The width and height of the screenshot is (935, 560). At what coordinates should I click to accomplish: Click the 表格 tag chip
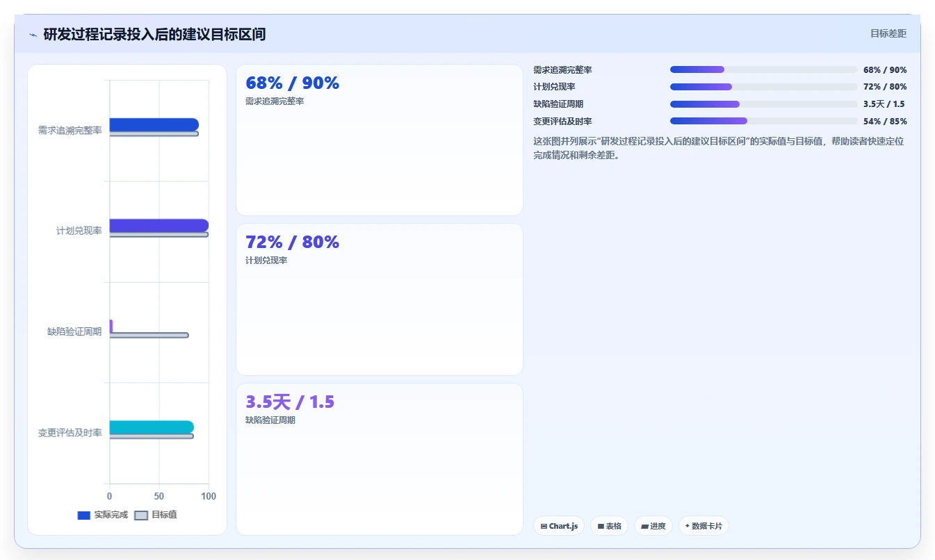[x=609, y=526]
